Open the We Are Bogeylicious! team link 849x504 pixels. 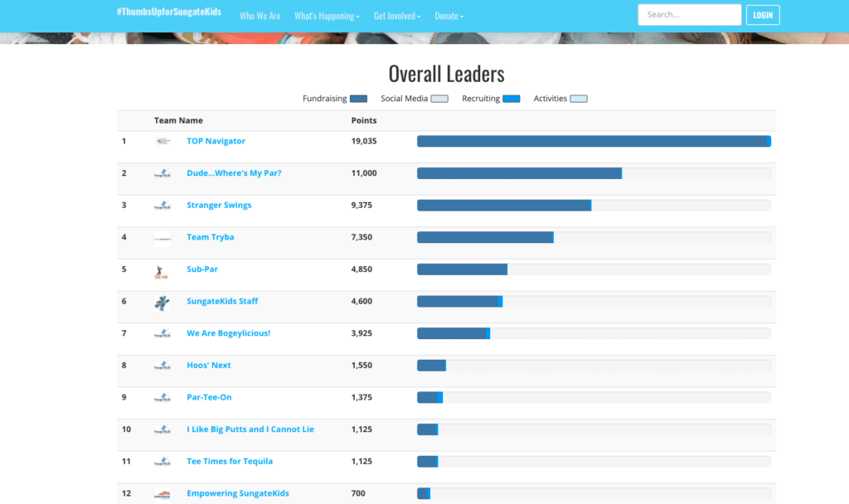229,333
